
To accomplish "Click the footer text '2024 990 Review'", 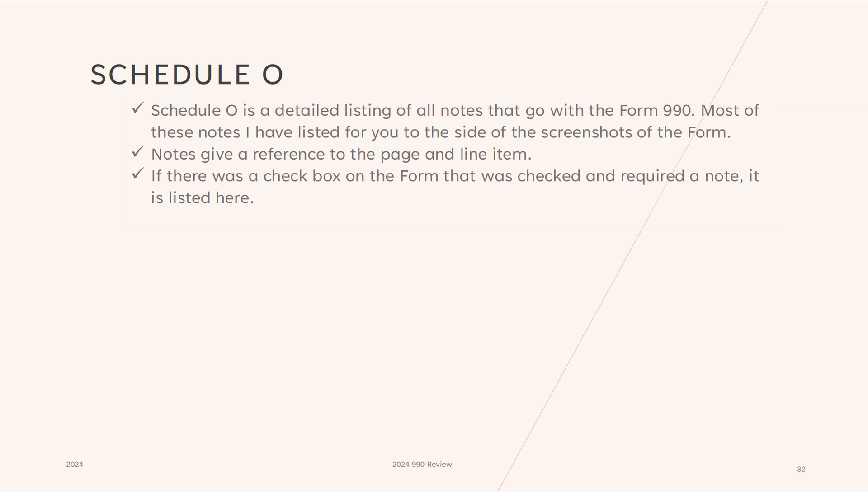I will pyautogui.click(x=422, y=465).
